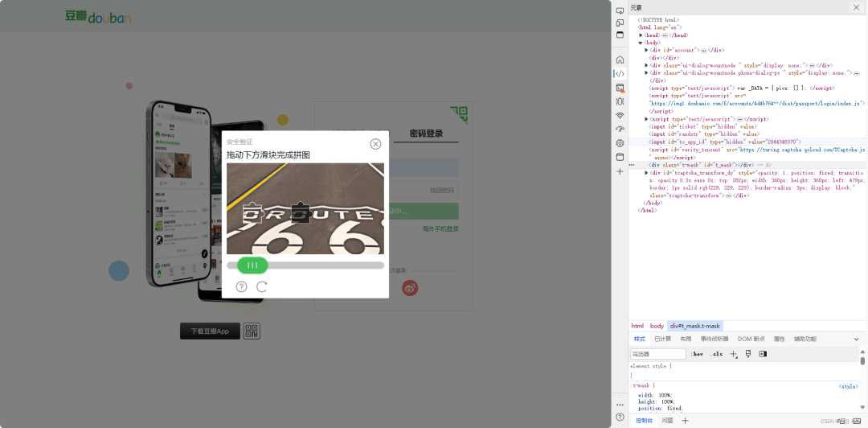This screenshot has width=868, height=428.
Task: Open DevTools three-dots customize menu
Action: (x=620, y=405)
